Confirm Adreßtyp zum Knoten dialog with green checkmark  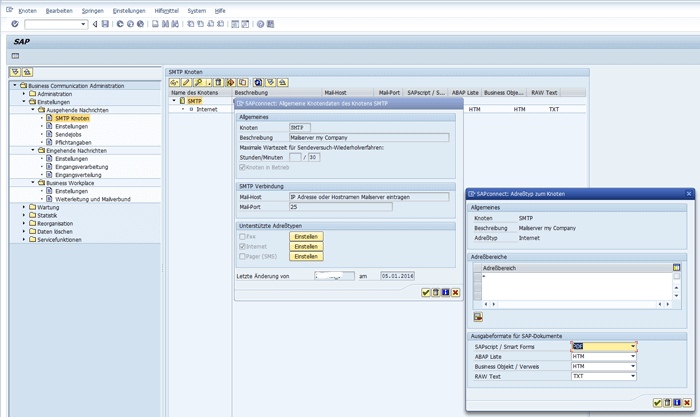click(x=657, y=403)
